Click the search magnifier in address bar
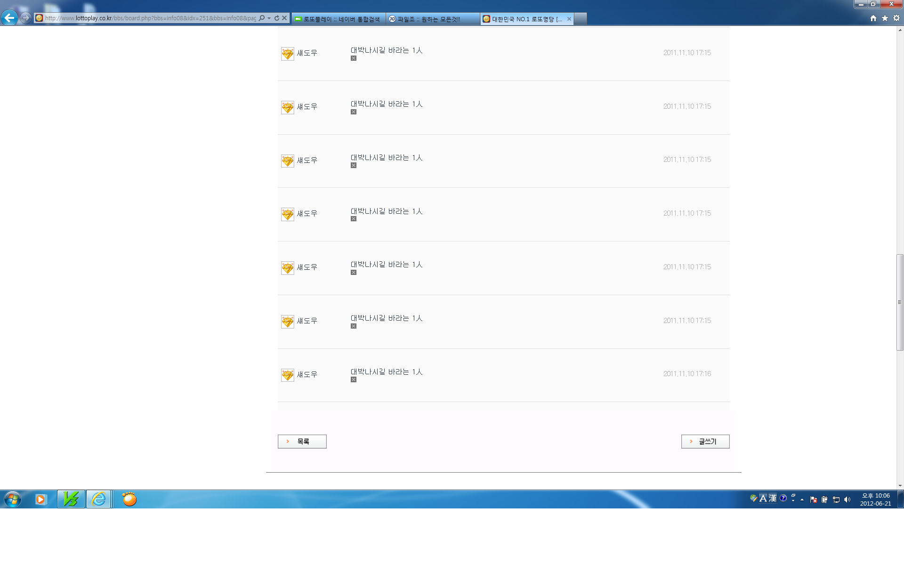This screenshot has height=588, width=904. pyautogui.click(x=262, y=18)
